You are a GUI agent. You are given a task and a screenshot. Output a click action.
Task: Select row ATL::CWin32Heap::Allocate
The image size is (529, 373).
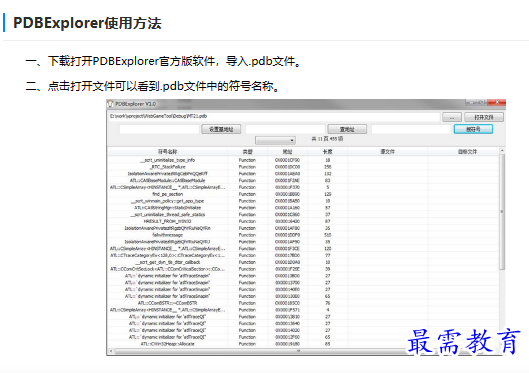pos(303,344)
